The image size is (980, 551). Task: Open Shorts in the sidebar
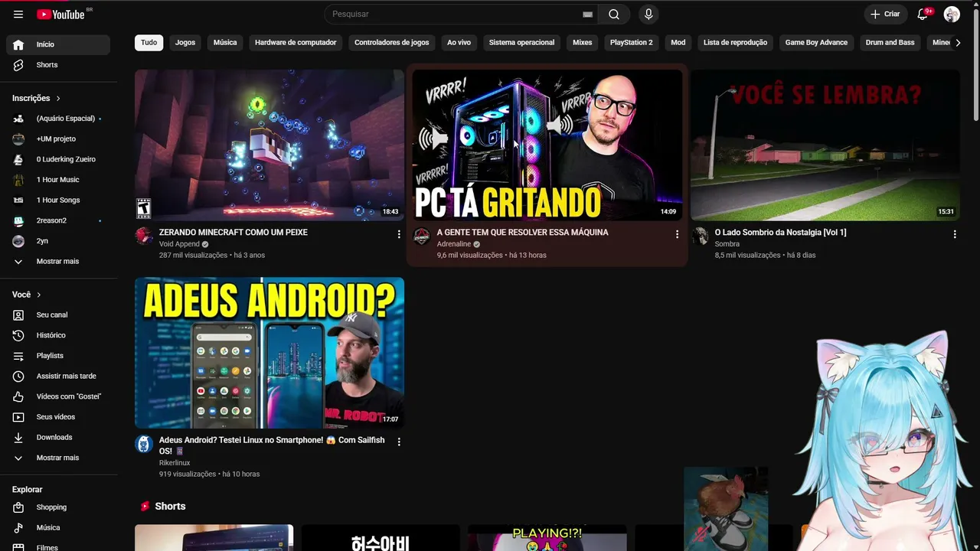pos(58,65)
